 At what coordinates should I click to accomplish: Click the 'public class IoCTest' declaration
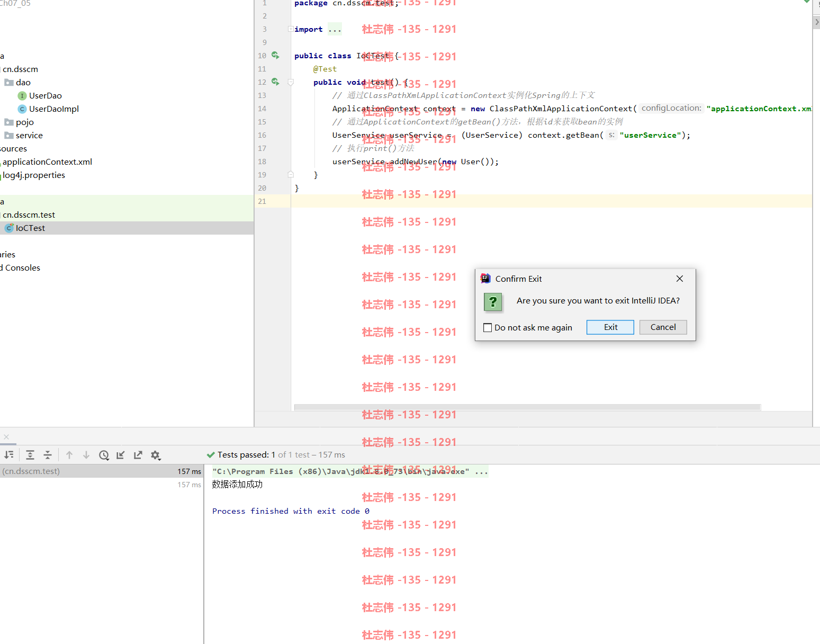click(x=342, y=56)
